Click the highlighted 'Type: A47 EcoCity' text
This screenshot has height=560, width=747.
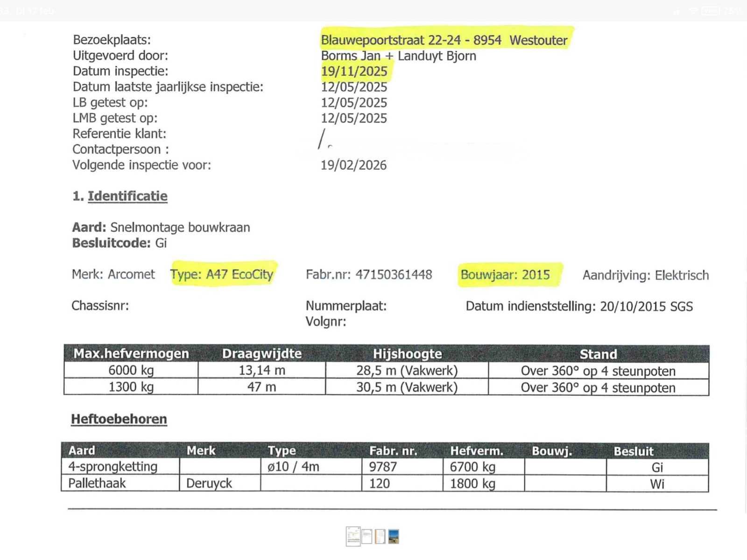coord(222,274)
